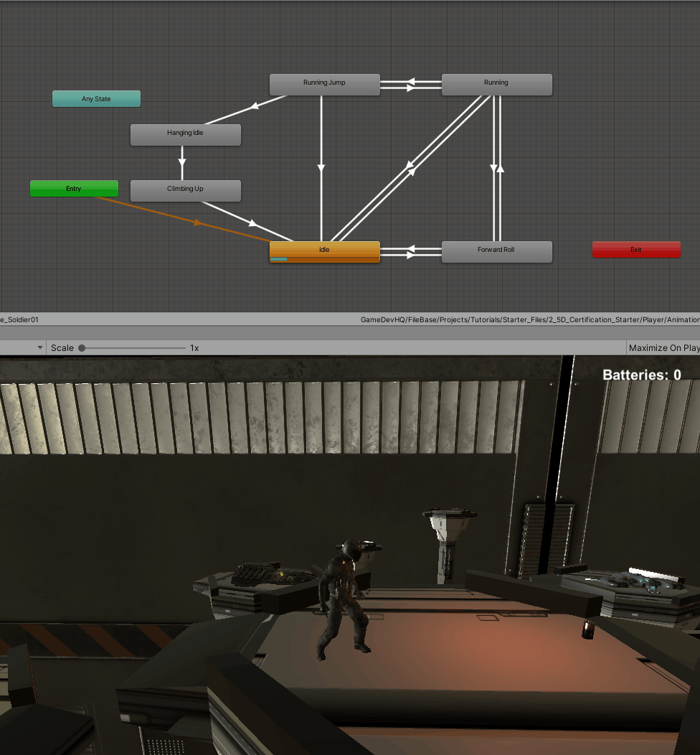Select the Running state node

[496, 82]
